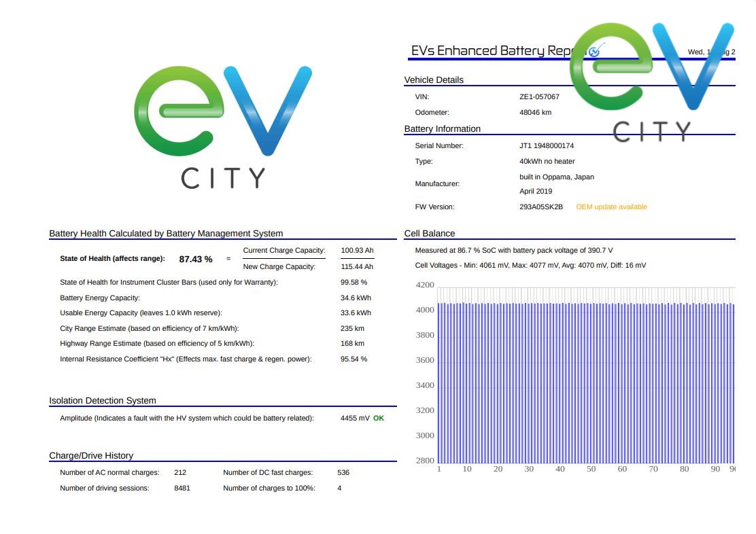Click the green 'OK' status

(x=379, y=419)
